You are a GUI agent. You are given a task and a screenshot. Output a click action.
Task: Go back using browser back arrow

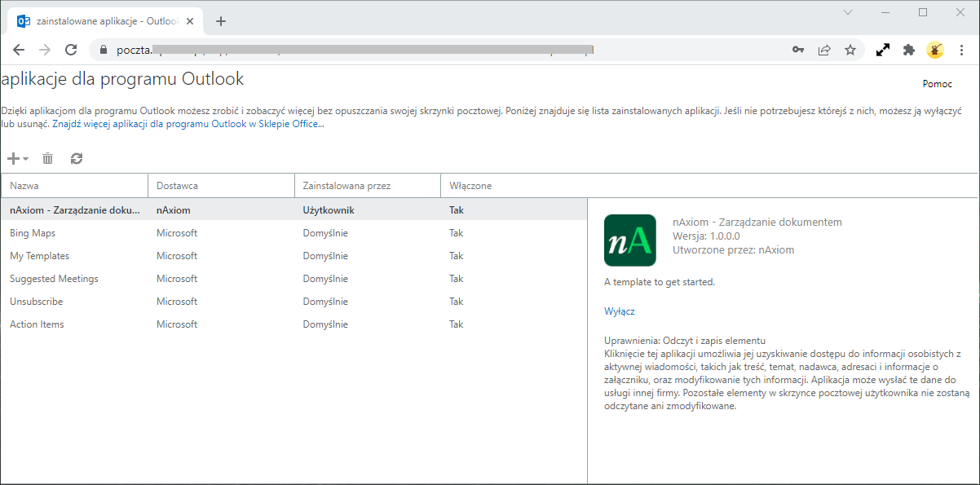coord(19,50)
